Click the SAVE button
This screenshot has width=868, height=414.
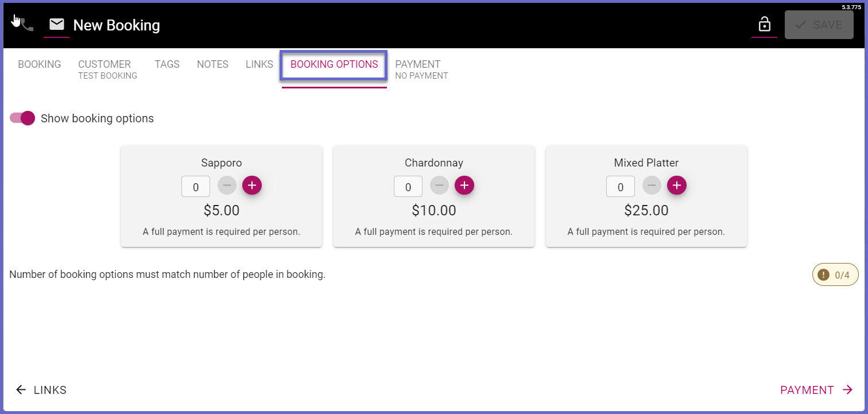(819, 25)
